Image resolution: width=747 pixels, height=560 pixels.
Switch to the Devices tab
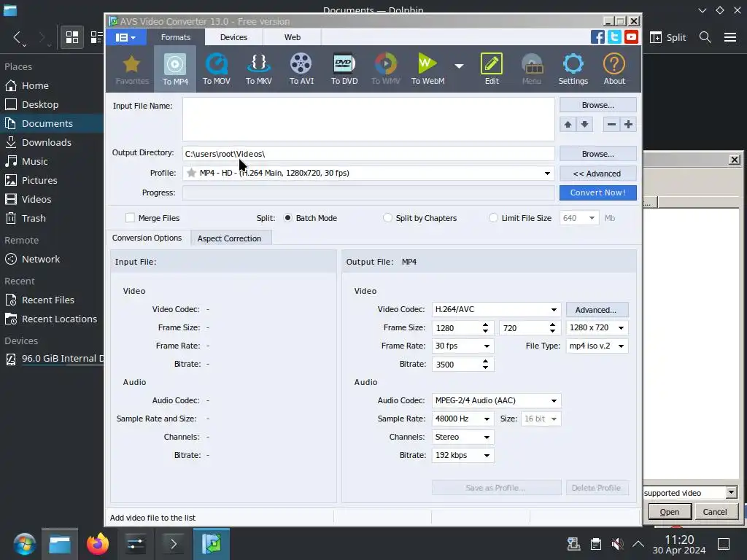pyautogui.click(x=233, y=37)
